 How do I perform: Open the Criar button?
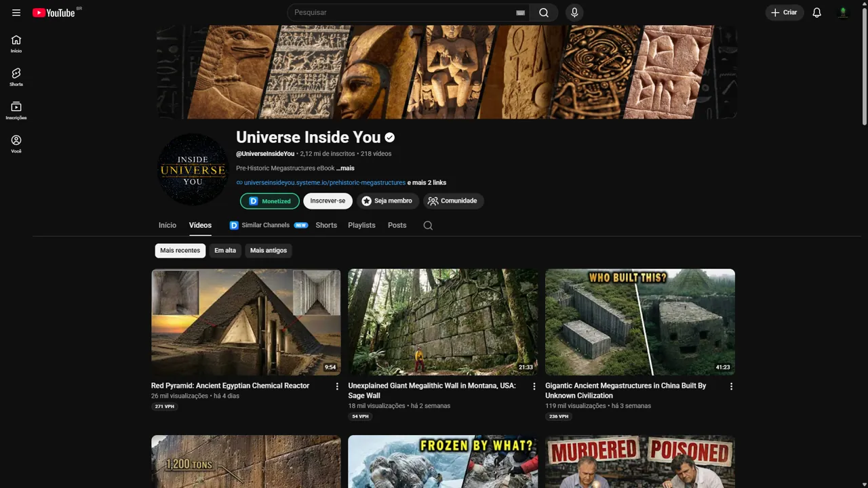point(785,12)
